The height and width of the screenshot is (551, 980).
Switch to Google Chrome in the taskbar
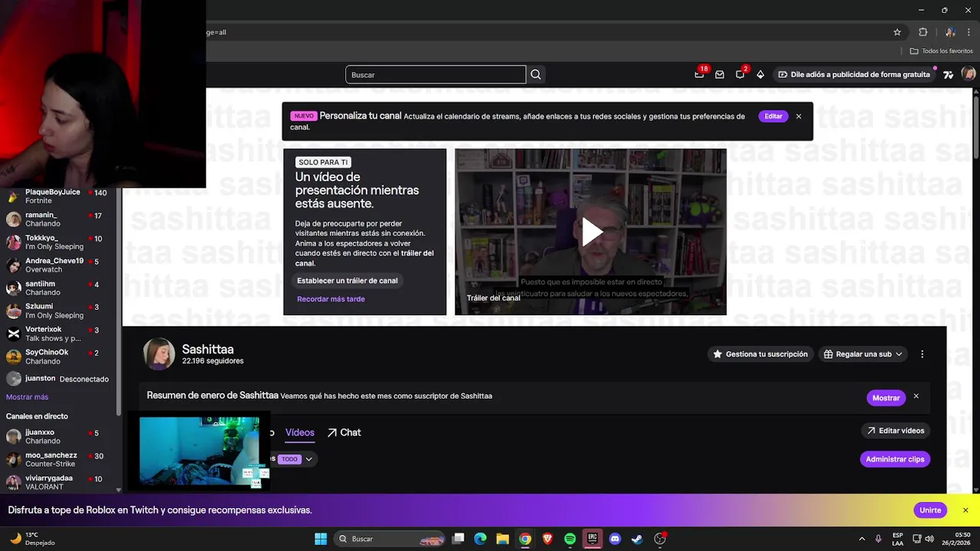(525, 539)
